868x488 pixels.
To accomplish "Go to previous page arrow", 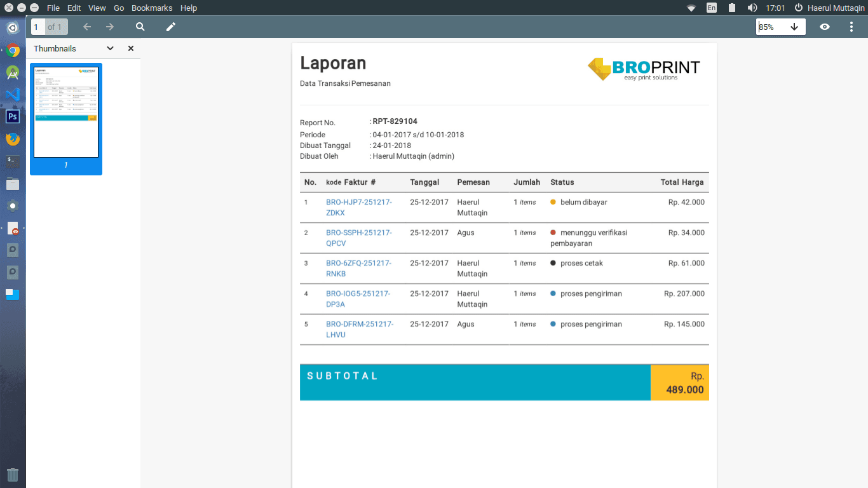I will tap(87, 27).
